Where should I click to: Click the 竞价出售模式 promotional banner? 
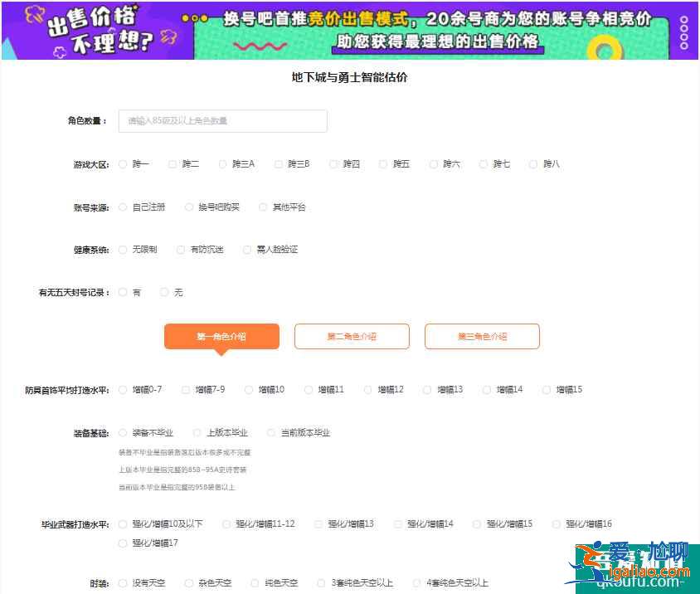pos(350,31)
